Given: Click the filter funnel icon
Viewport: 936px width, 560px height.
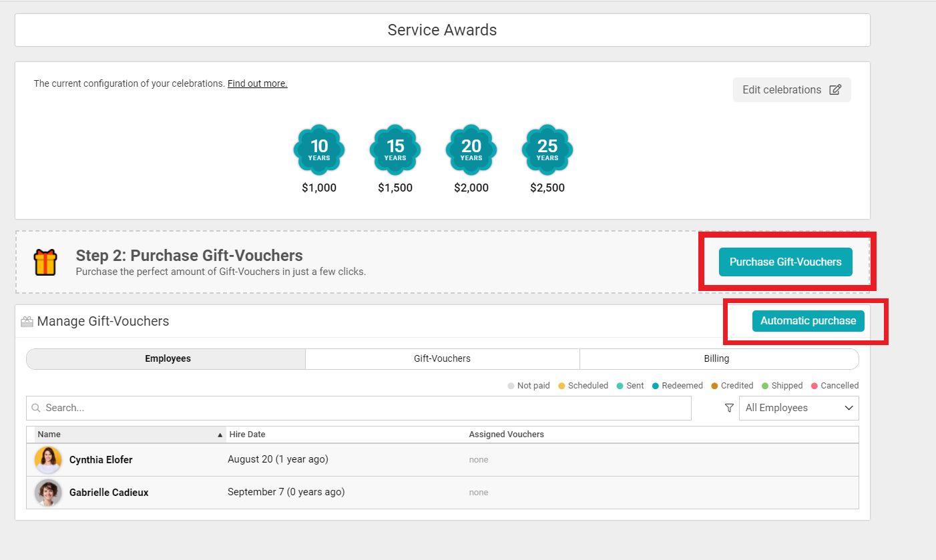Looking at the screenshot, I should (x=730, y=408).
